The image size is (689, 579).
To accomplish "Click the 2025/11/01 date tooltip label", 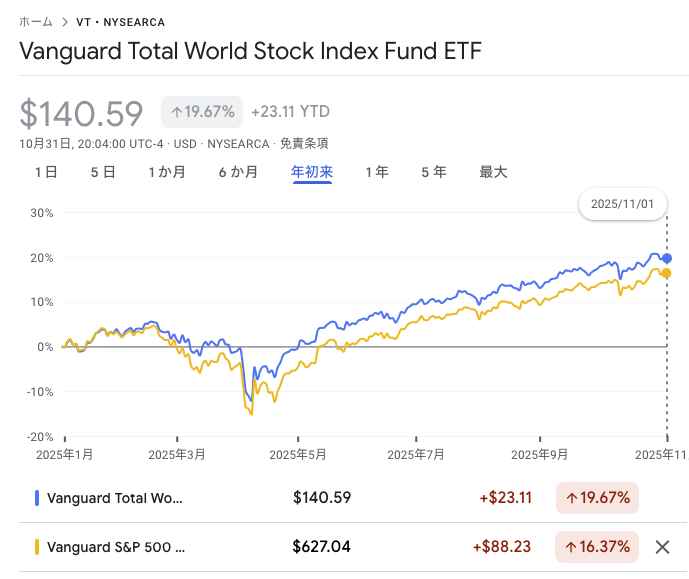I will 622,203.
